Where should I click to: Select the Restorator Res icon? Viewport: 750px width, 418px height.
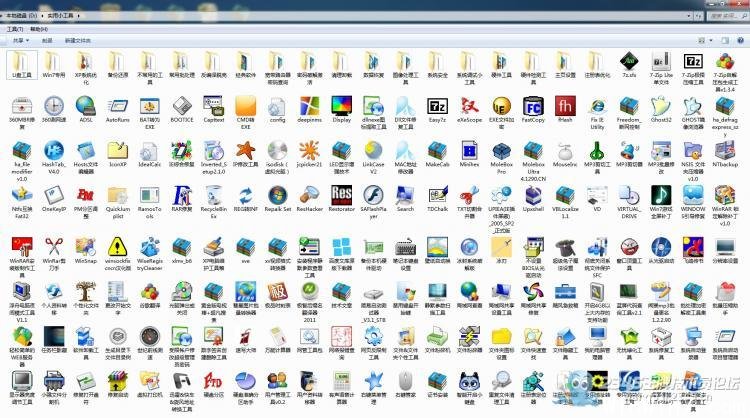click(342, 196)
